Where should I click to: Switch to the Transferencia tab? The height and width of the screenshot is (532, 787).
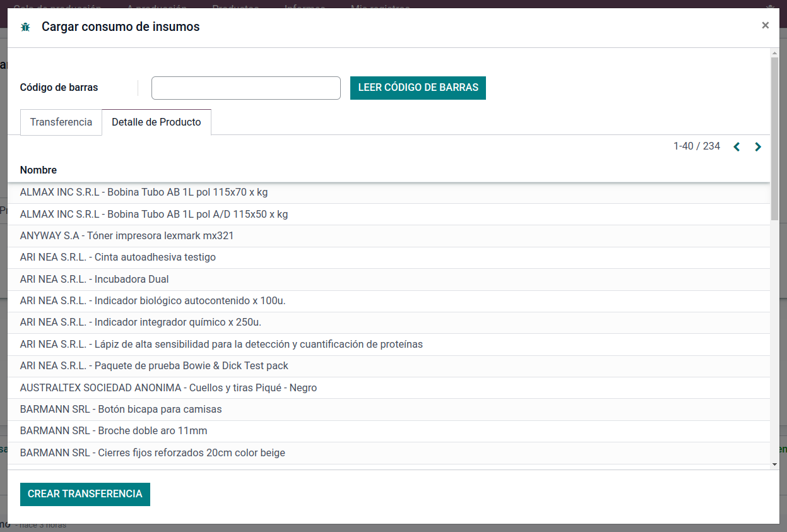click(61, 122)
